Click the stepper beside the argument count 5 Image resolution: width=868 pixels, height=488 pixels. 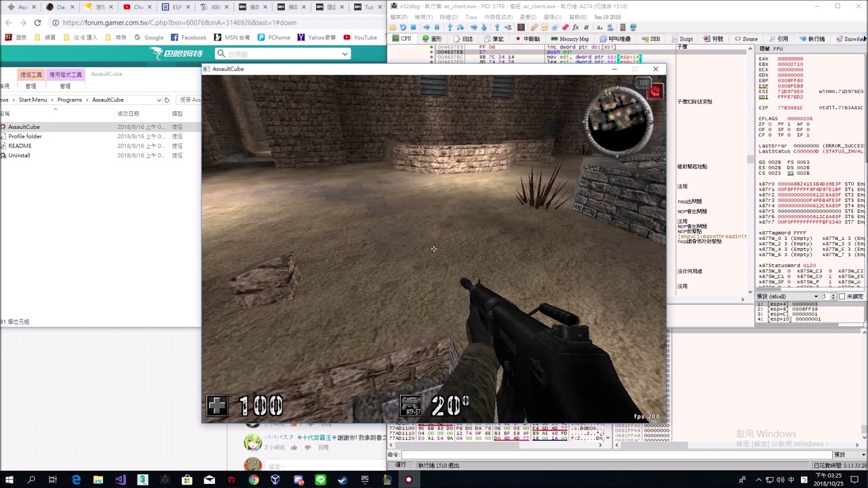point(833,297)
